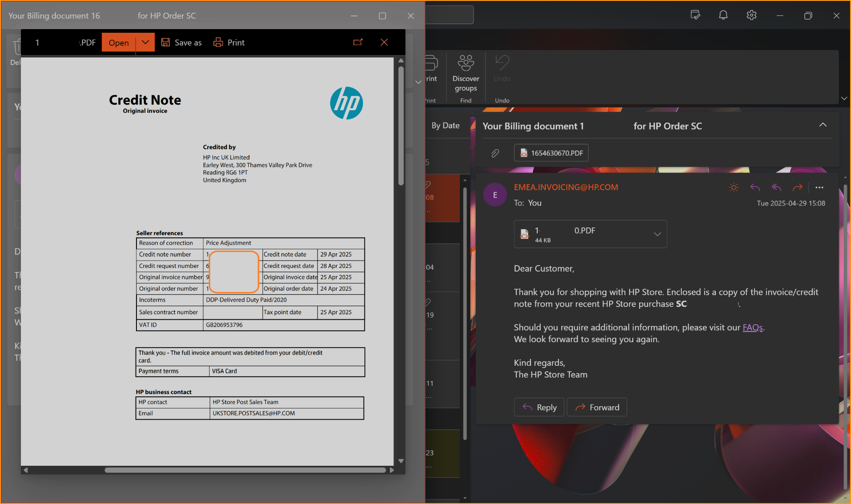Viewport: 851px width, 504px height.
Task: Open the 1654630670.PDF attachment chip
Action: pyautogui.click(x=551, y=153)
